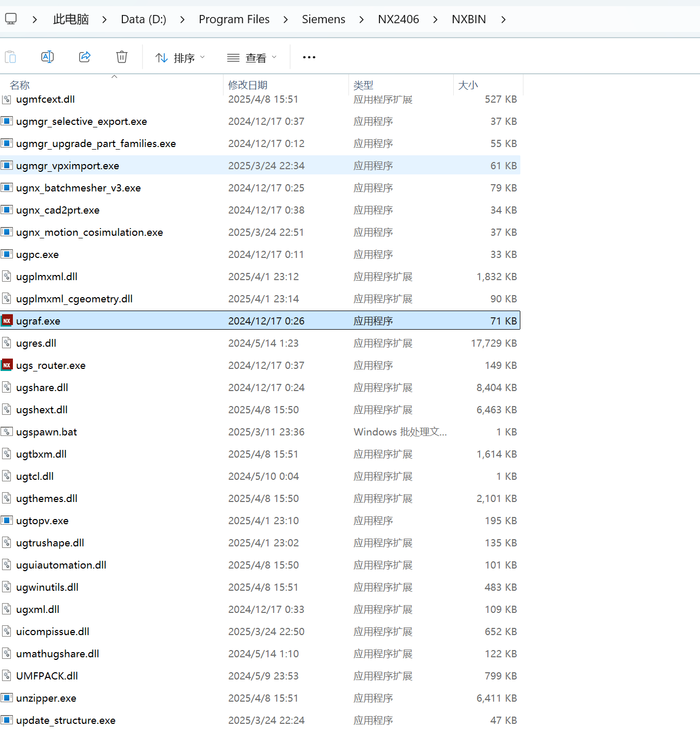This screenshot has height=729, width=700.
Task: Click the computer monitor icon in address bar
Action: (11, 20)
